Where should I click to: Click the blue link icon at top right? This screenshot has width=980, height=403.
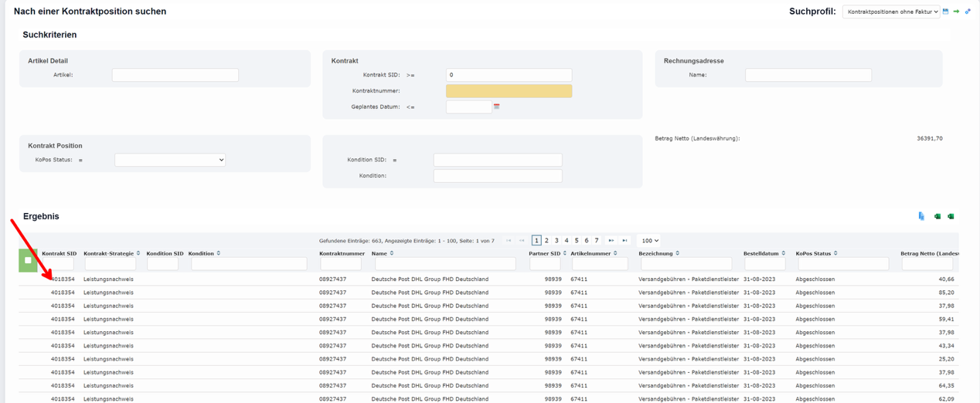(x=968, y=12)
